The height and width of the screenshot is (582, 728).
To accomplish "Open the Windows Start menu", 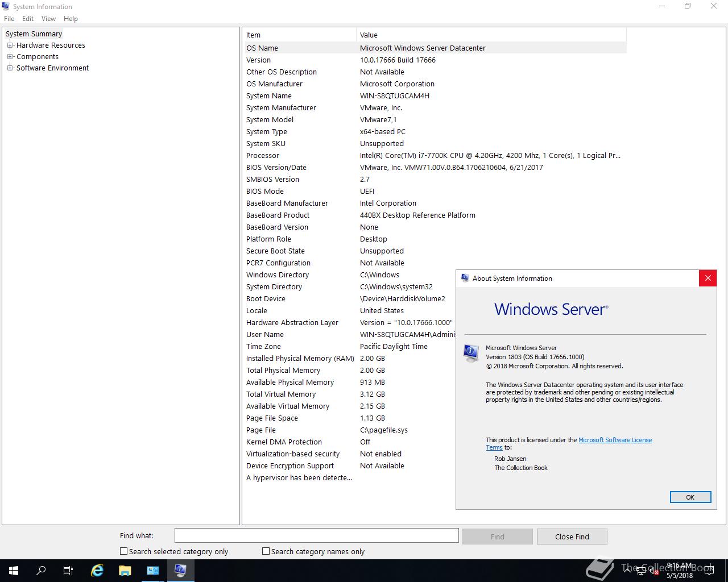I will click(x=14, y=570).
